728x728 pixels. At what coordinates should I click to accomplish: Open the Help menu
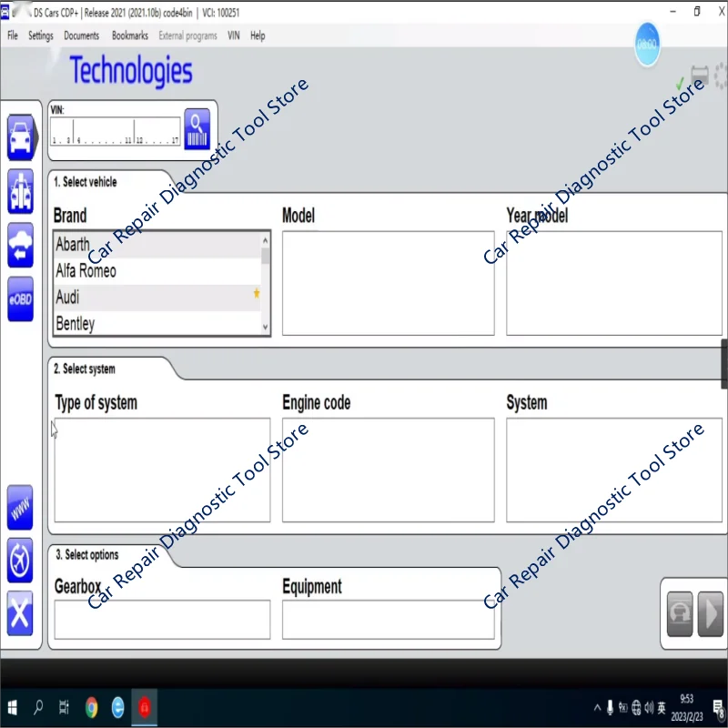(x=258, y=35)
